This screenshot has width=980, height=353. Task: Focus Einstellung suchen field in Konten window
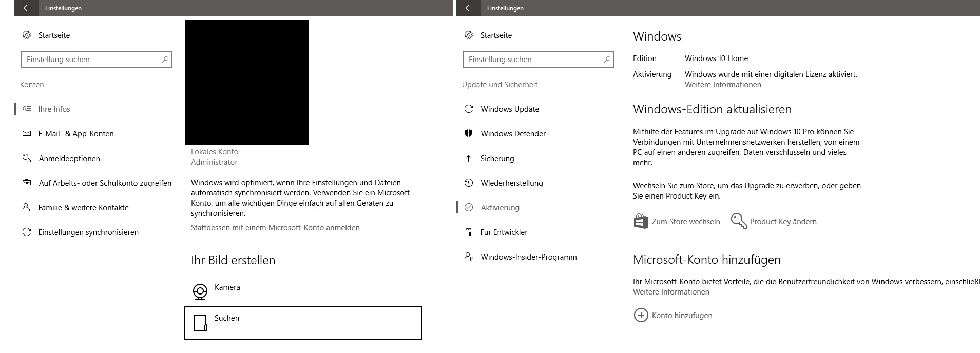(x=97, y=60)
